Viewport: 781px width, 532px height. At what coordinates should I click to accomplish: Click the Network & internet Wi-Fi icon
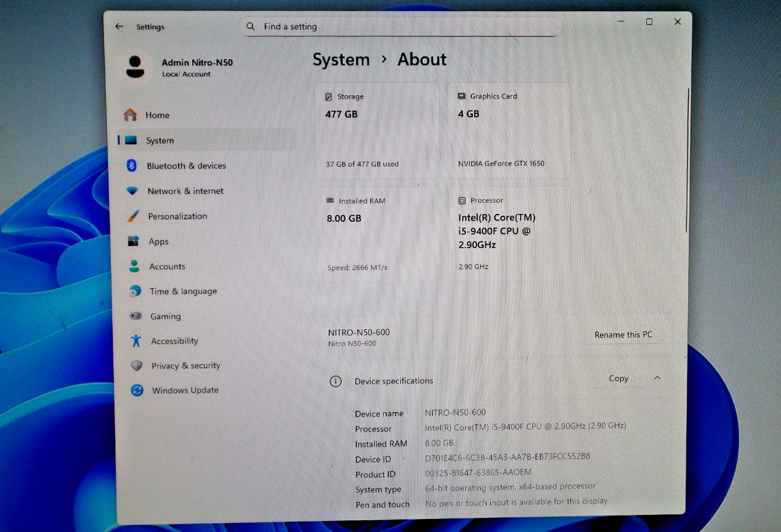[132, 191]
